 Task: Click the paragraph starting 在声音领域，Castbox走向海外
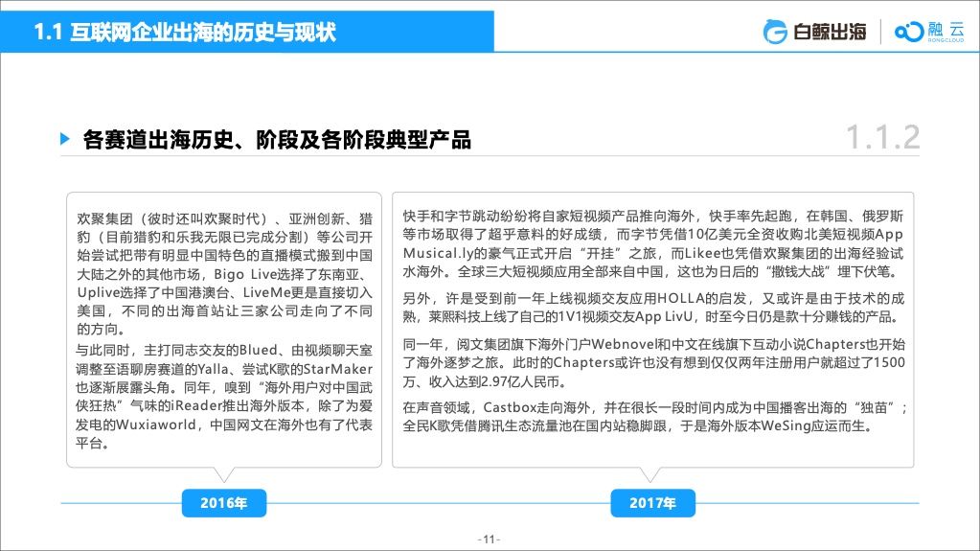click(x=655, y=417)
